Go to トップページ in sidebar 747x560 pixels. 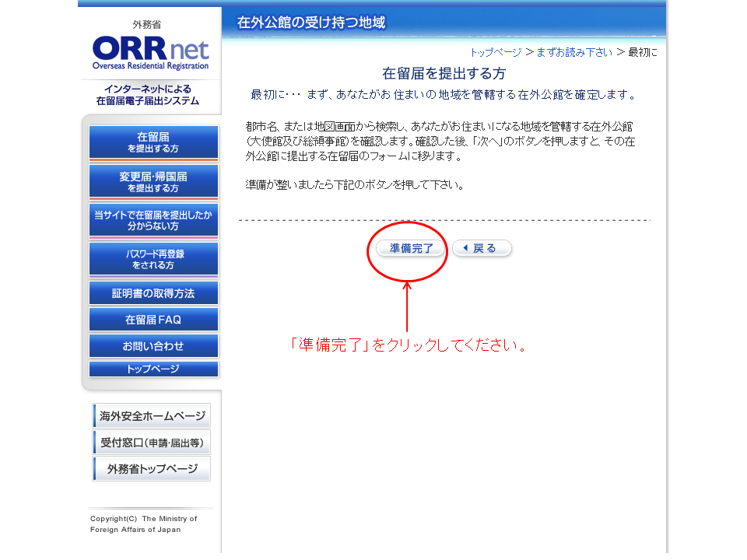pyautogui.click(x=153, y=369)
